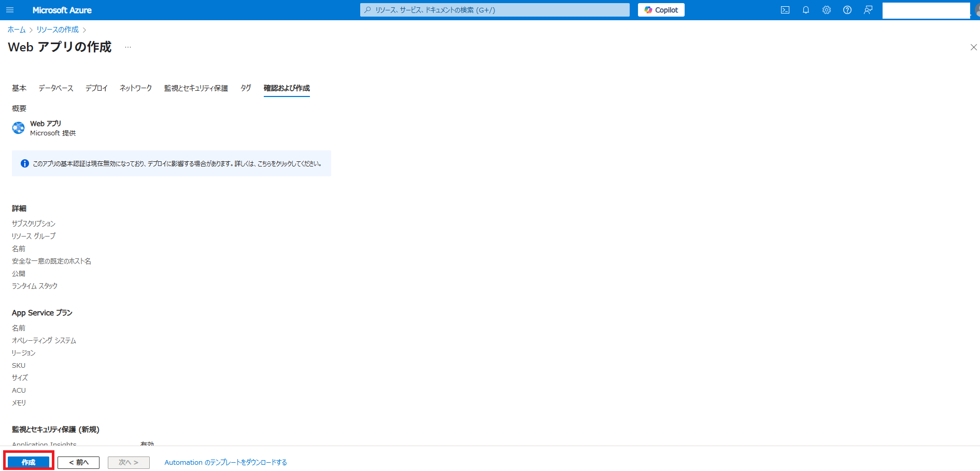The width and height of the screenshot is (980, 471).
Task: Download the Automation template link
Action: [225, 462]
